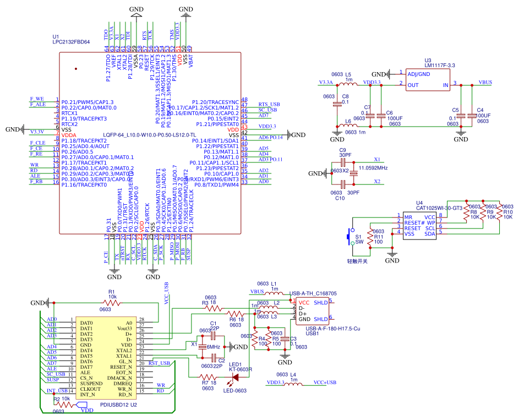Select capacitor C10 symbol
This screenshot has width=519, height=420.
click(343, 184)
